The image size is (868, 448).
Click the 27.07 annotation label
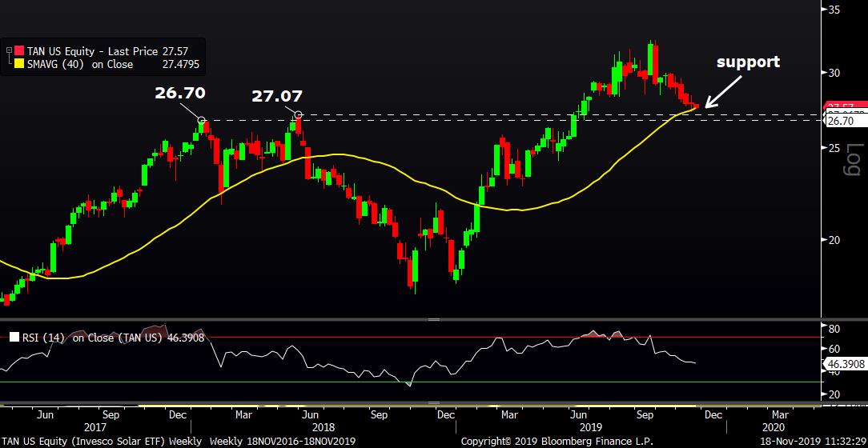tap(277, 96)
